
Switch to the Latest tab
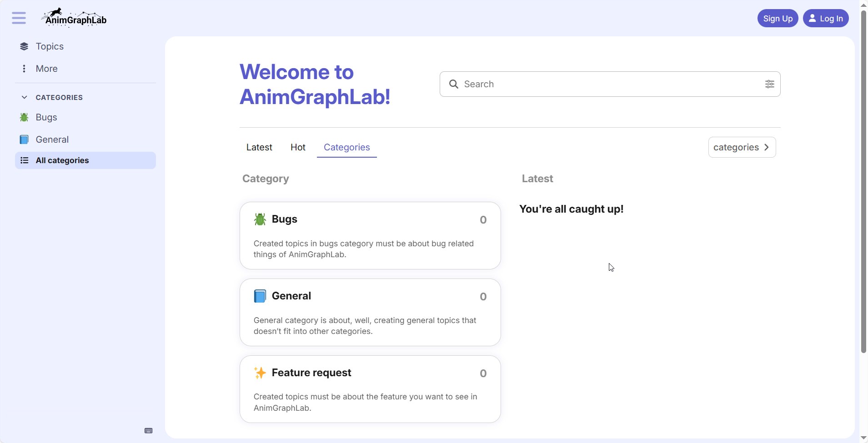point(259,147)
